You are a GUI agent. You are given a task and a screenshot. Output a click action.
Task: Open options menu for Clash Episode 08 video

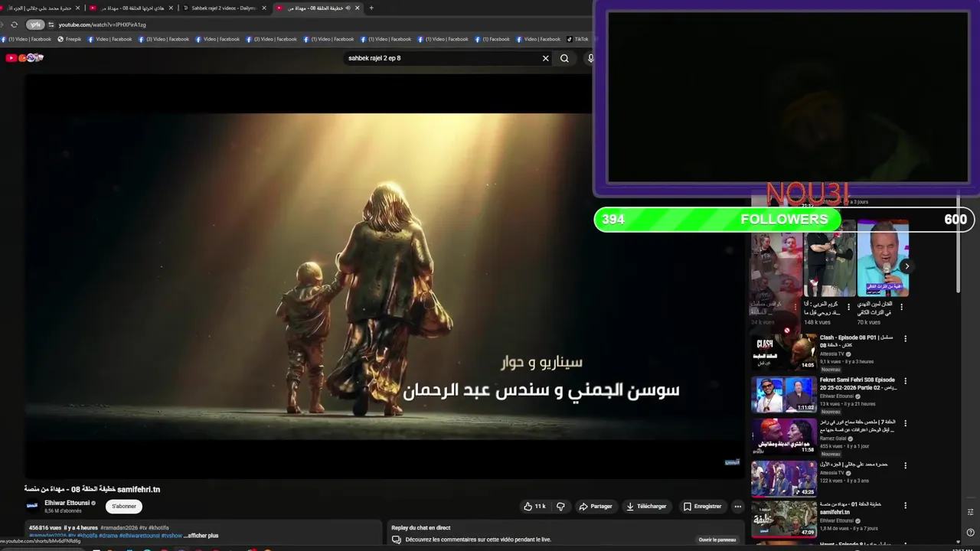coord(905,338)
